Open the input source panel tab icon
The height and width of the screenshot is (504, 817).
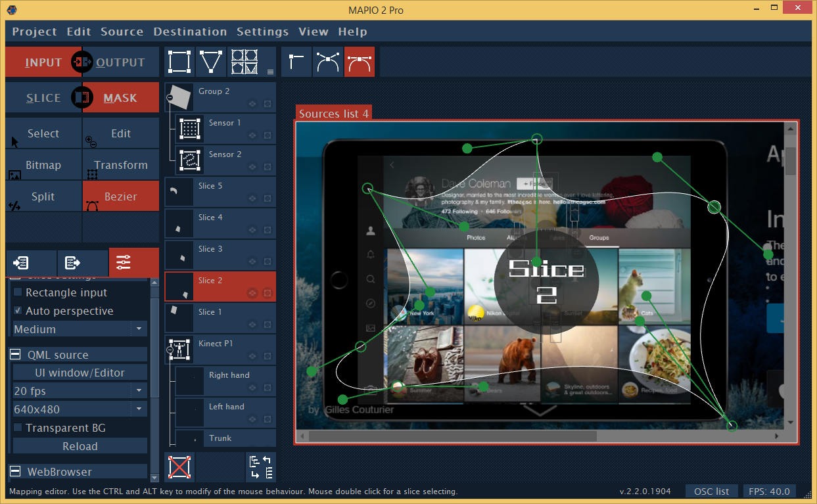(20, 263)
